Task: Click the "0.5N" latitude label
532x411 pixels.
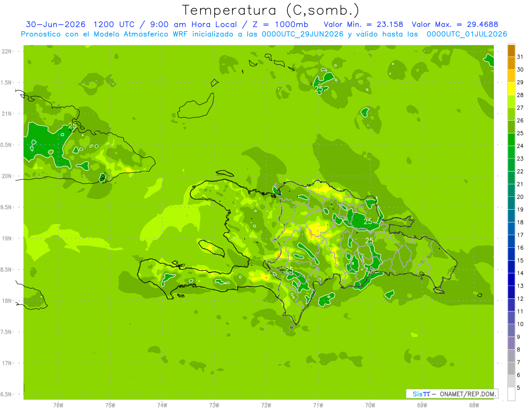Action: pyautogui.click(x=7, y=145)
